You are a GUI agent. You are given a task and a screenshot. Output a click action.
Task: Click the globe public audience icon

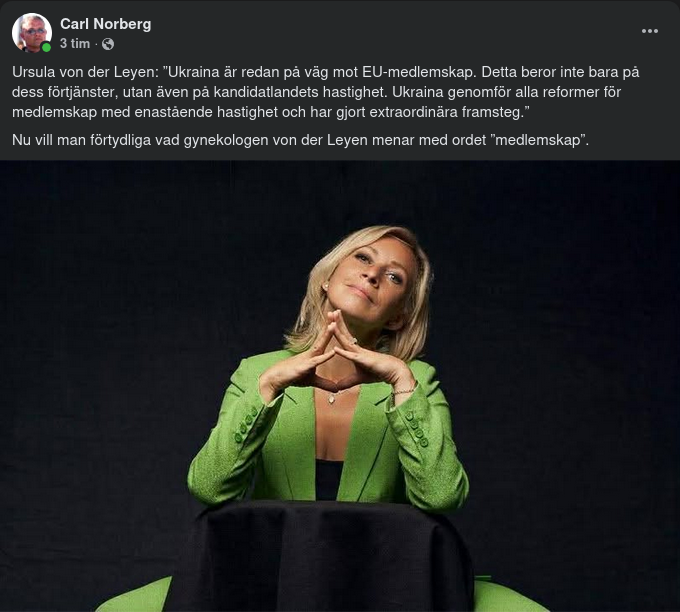(108, 44)
